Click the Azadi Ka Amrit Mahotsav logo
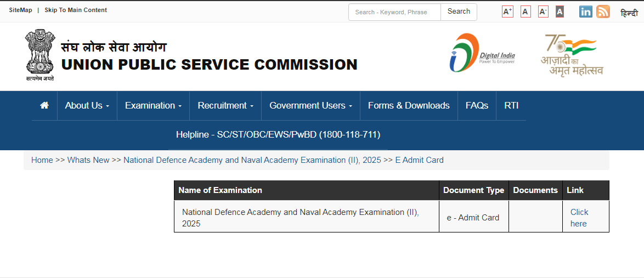The width and height of the screenshot is (644, 278). point(572,55)
